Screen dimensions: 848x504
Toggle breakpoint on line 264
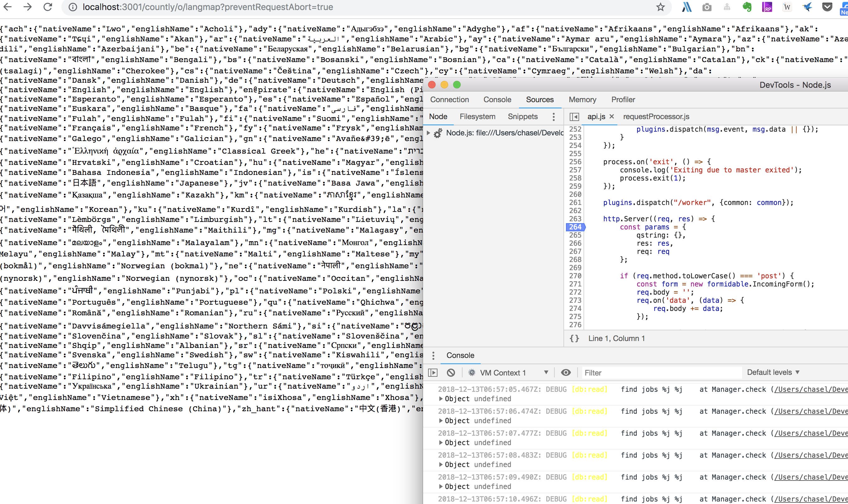(x=575, y=227)
